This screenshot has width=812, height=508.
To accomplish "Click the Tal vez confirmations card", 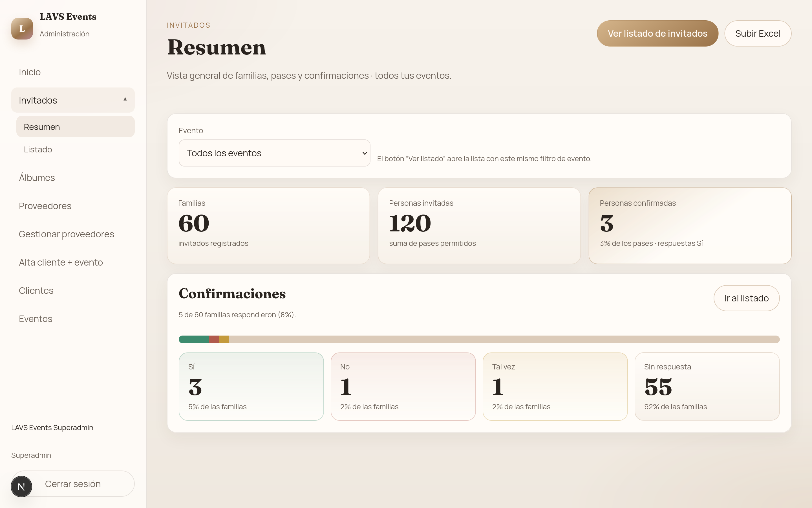I will 555,386.
